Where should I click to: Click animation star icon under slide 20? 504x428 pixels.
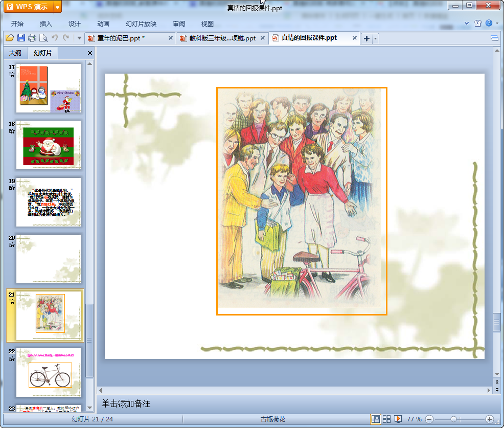12,245
